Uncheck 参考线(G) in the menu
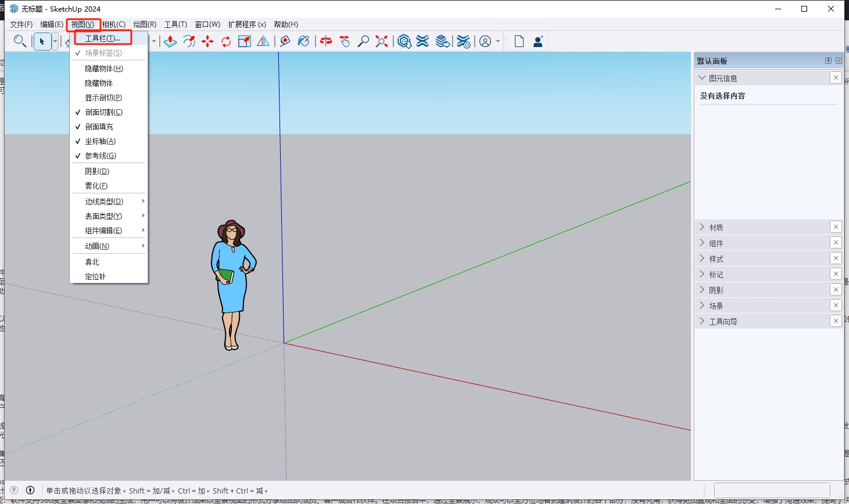The image size is (849, 504). (109, 156)
